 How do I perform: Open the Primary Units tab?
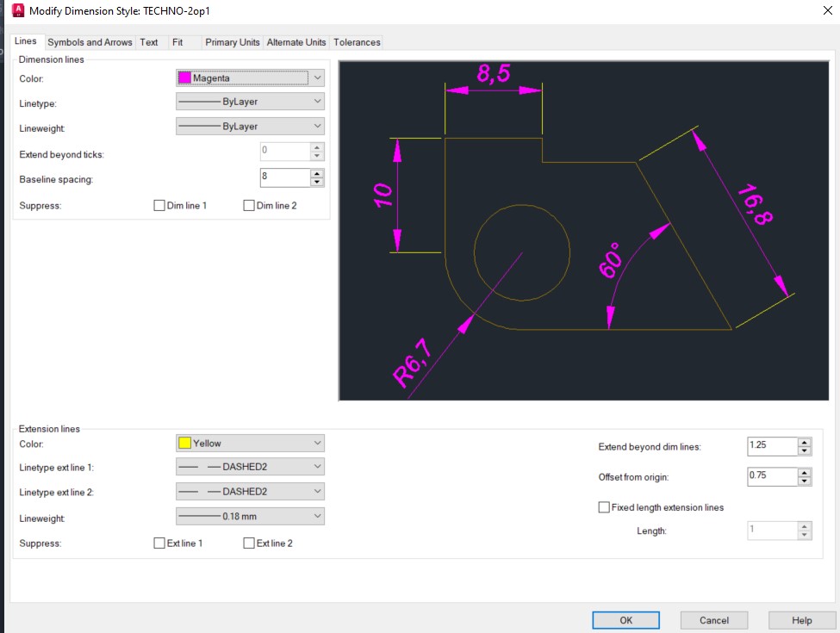click(230, 41)
